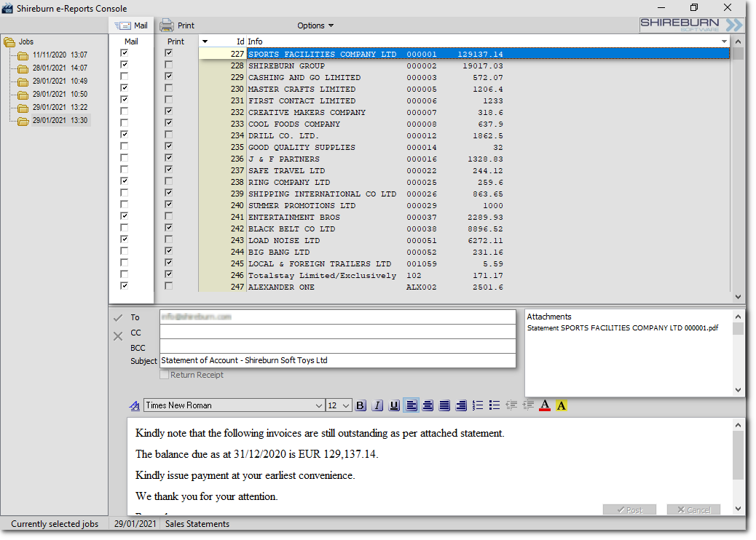This screenshot has height=540, width=756.
Task: Select the 29/01/2021 13:22 job folder
Action: click(x=60, y=107)
